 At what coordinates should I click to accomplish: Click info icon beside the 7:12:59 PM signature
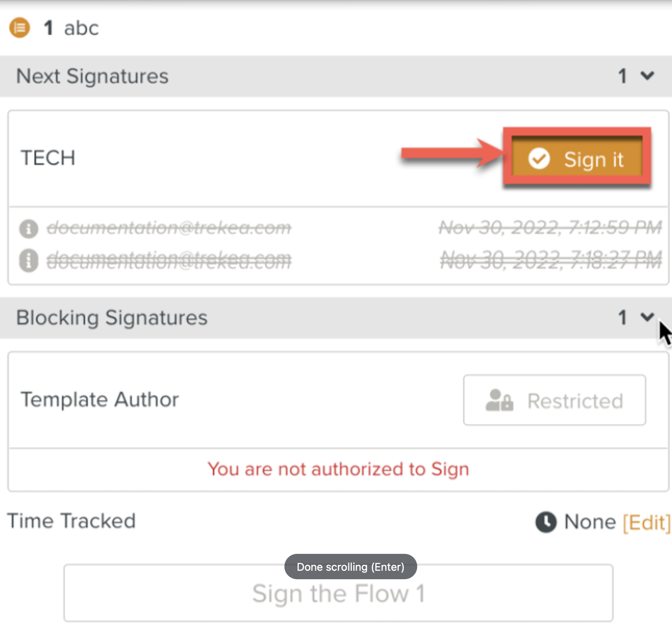coord(29,228)
